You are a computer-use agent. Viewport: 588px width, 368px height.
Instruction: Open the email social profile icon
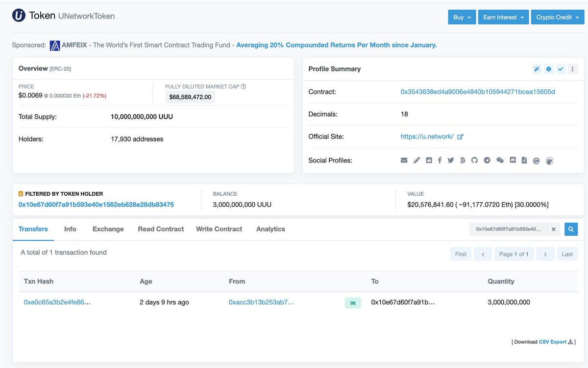[x=404, y=160]
